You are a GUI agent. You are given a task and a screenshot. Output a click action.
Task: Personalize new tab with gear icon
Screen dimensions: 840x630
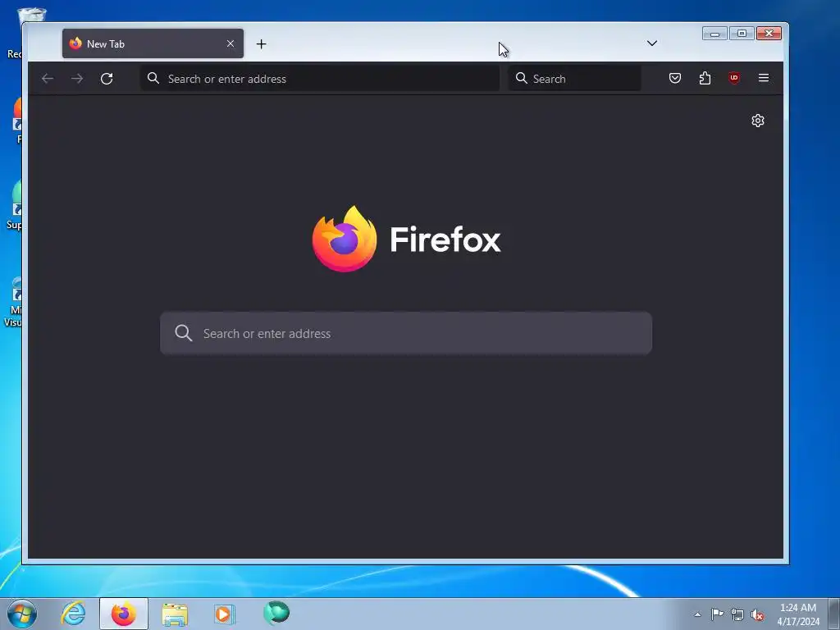[x=757, y=121]
